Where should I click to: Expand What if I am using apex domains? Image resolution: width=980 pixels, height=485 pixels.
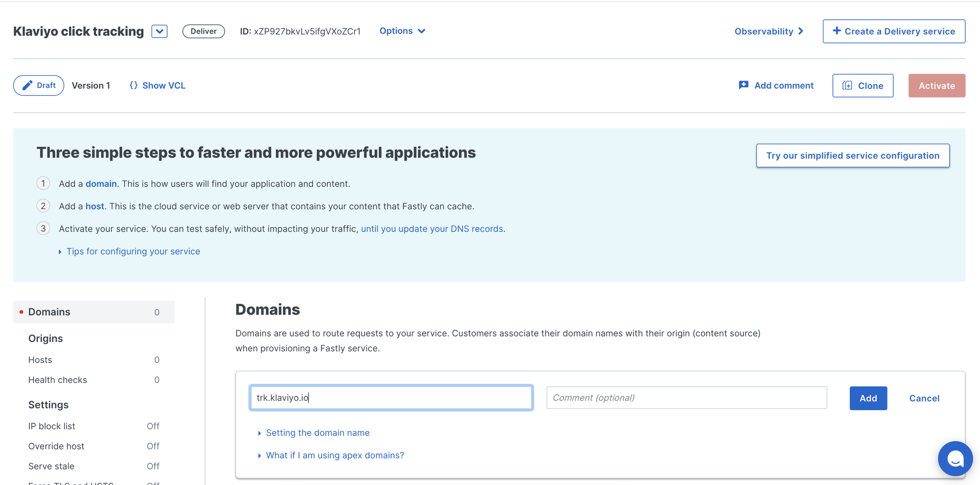tap(334, 455)
